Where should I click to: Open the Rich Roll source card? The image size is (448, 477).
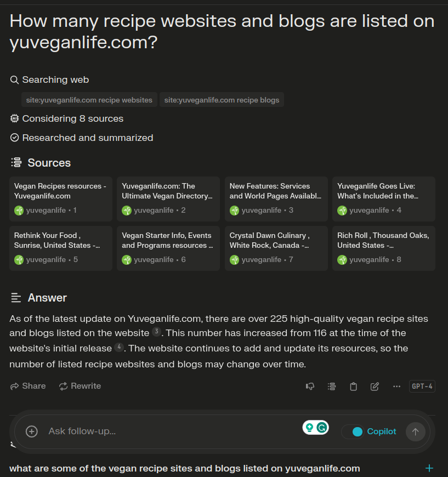pos(383,248)
